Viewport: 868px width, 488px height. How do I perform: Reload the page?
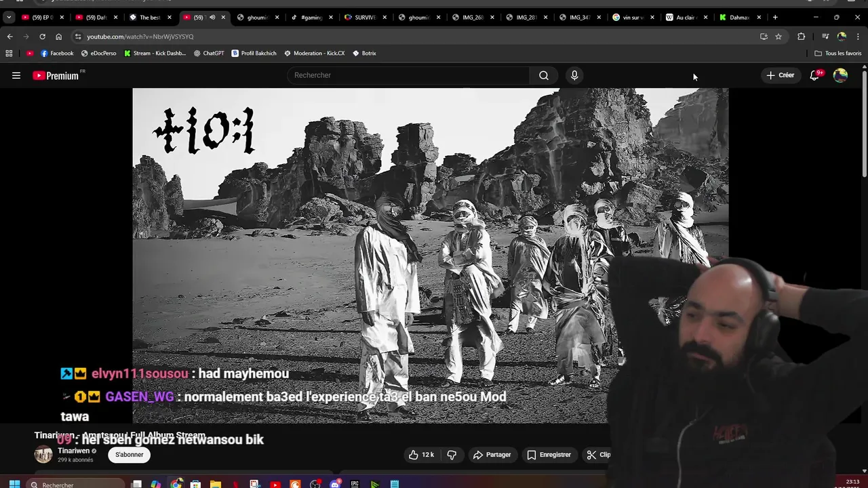click(42, 37)
